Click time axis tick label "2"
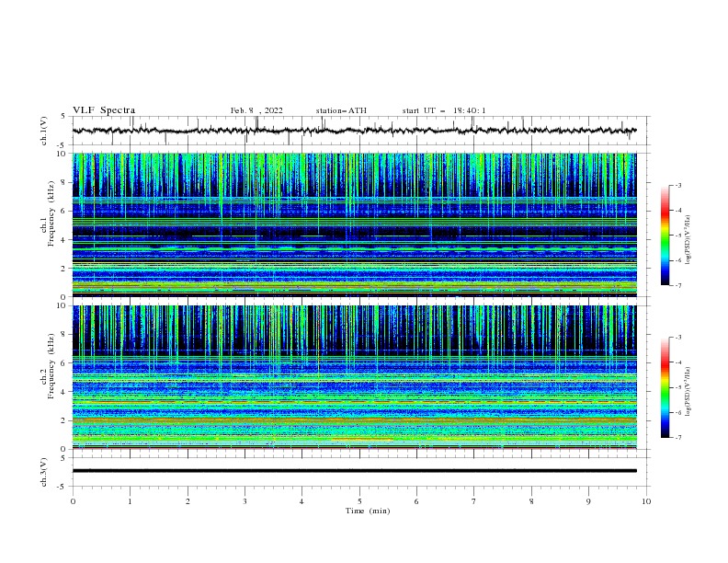The image size is (728, 563). coord(188,501)
